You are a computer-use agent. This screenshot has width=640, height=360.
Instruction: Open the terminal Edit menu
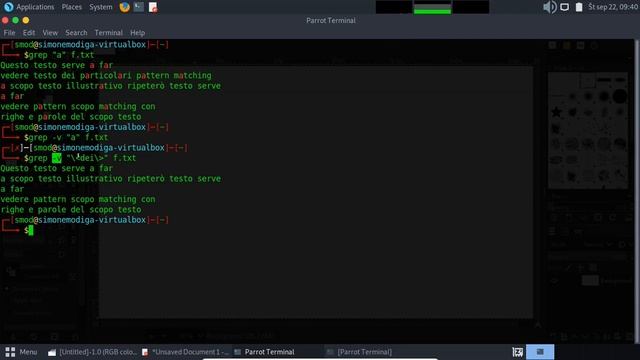(x=29, y=33)
